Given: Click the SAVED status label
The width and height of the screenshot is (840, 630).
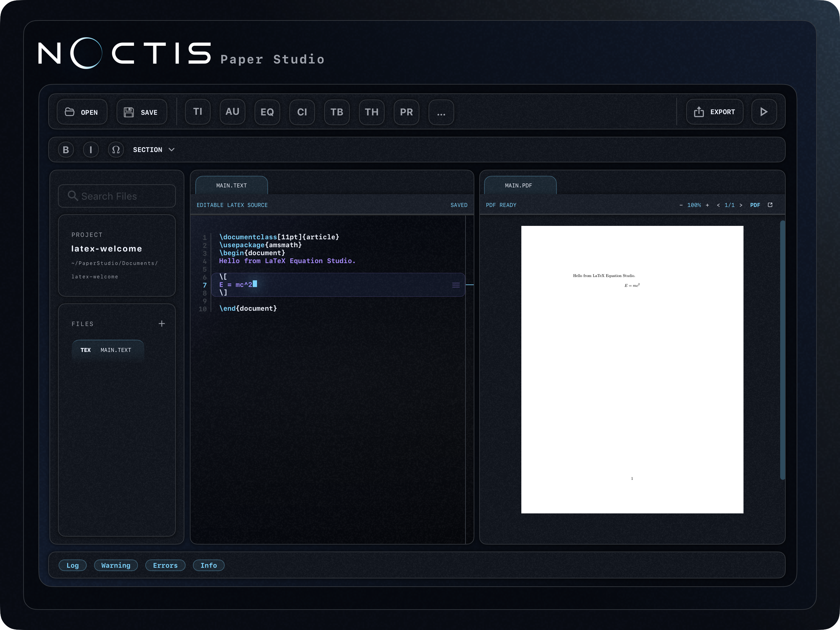Looking at the screenshot, I should pos(459,205).
